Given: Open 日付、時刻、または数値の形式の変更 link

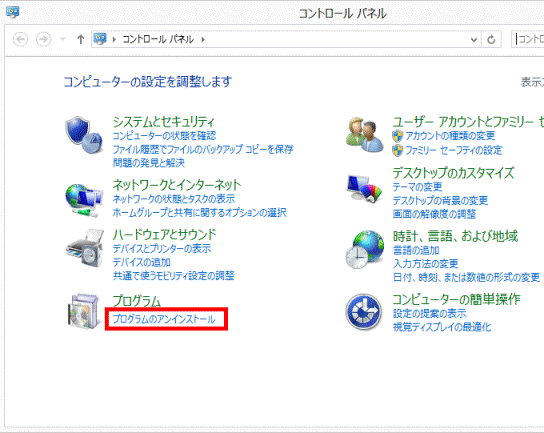Looking at the screenshot, I should pos(466,277).
